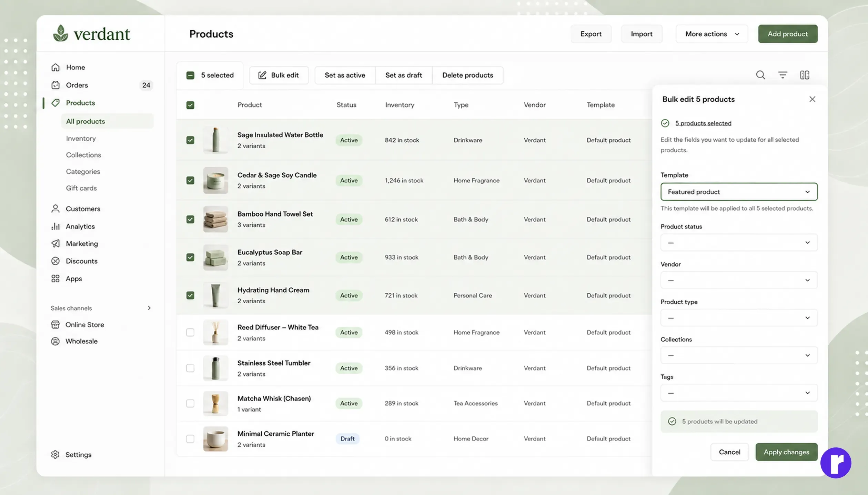Image resolution: width=868 pixels, height=495 pixels.
Task: Click Apply changes
Action: [786, 452]
